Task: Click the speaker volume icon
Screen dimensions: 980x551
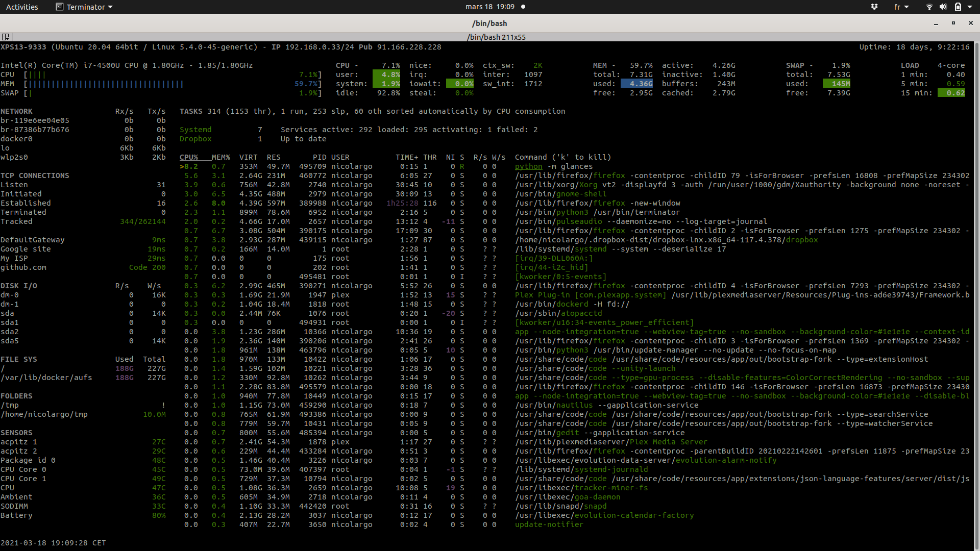Action: [943, 7]
